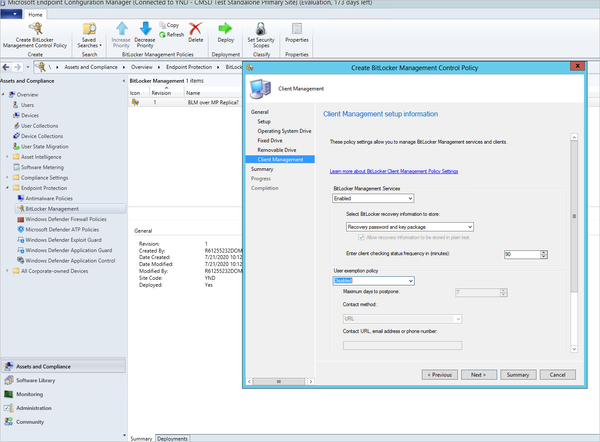
Task: Click Assets and Compliance breadcrumb
Action: click(x=91, y=67)
